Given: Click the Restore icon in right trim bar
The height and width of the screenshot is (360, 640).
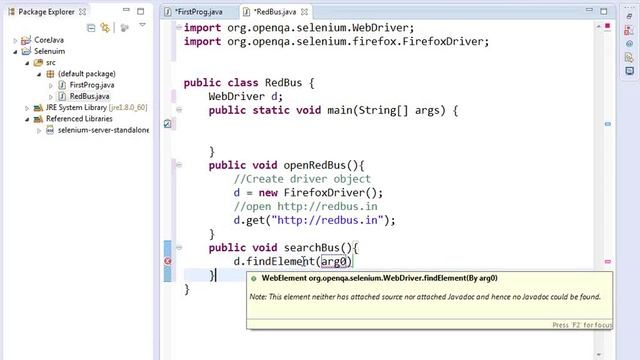Looking at the screenshot, I should pos(629,17).
